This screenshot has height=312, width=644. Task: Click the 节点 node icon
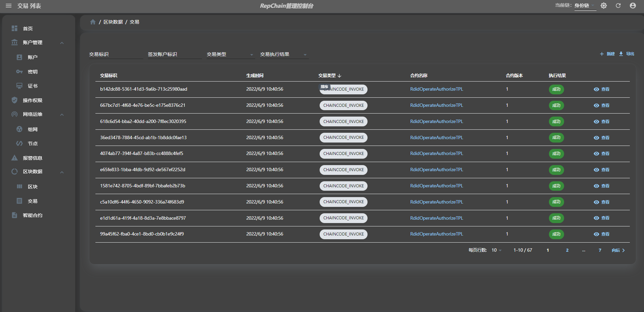tap(20, 144)
